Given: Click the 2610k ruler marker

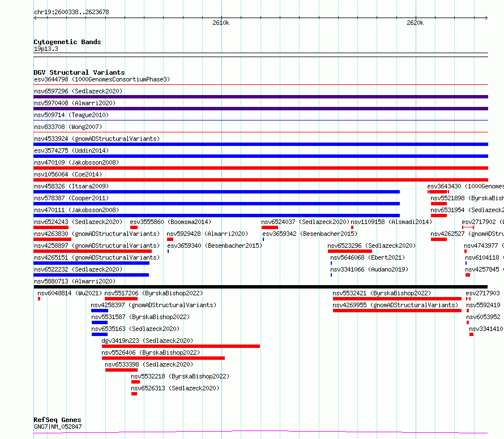Looking at the screenshot, I should (x=221, y=23).
